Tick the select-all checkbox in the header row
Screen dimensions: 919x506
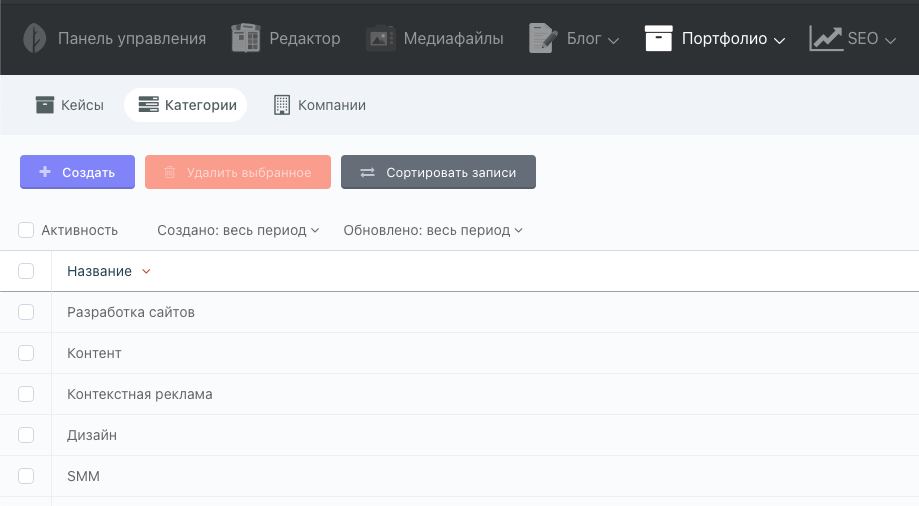26,271
